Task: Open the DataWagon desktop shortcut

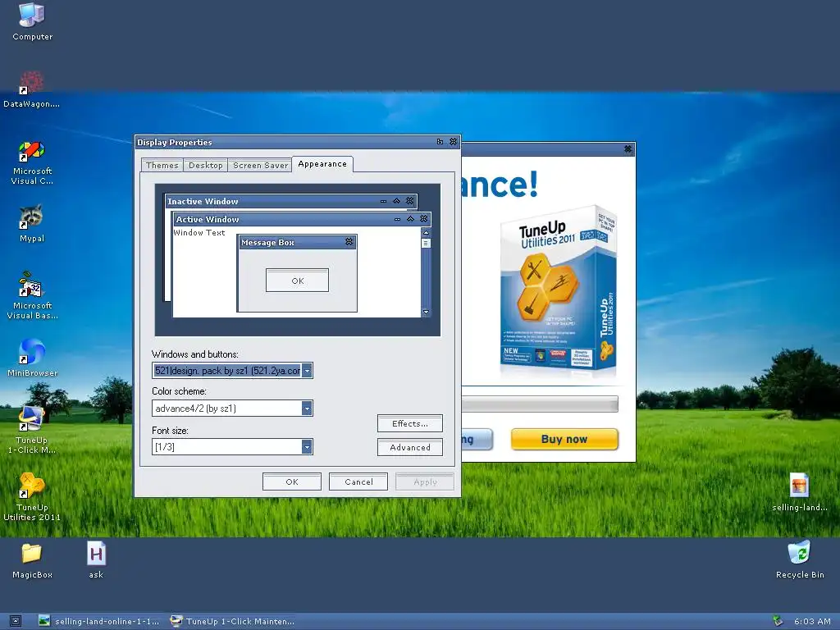Action: [x=32, y=89]
